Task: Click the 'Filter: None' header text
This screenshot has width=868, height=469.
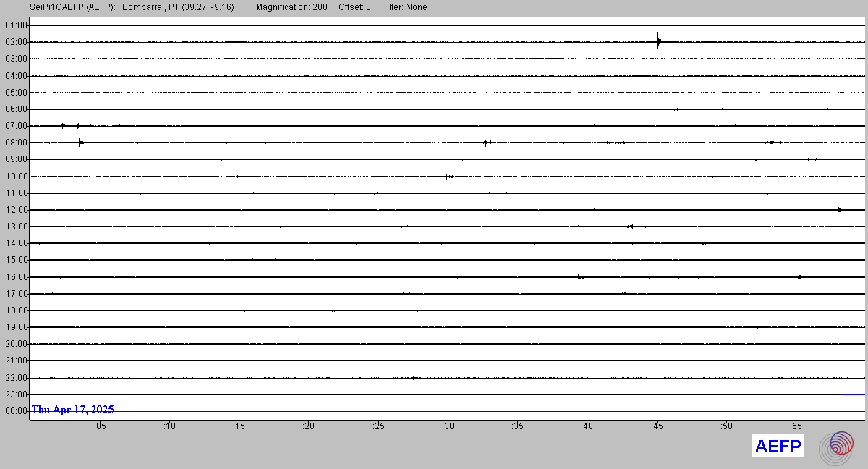Action: pos(404,7)
